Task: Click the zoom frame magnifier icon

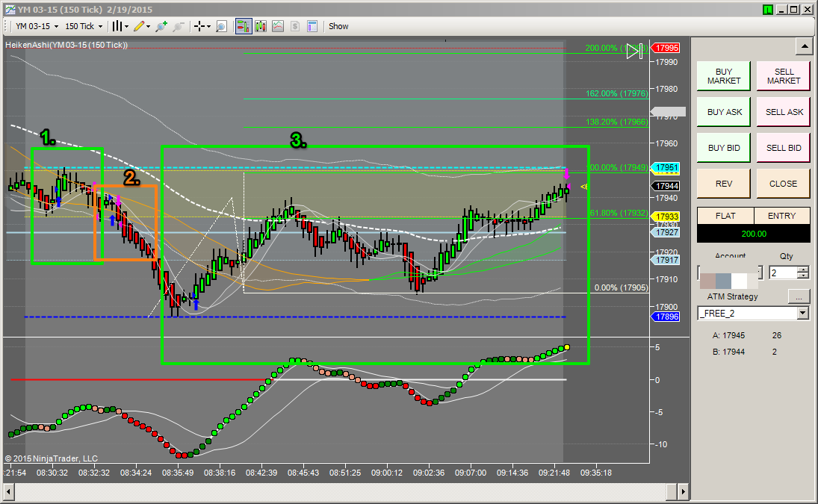Action: click(221, 26)
